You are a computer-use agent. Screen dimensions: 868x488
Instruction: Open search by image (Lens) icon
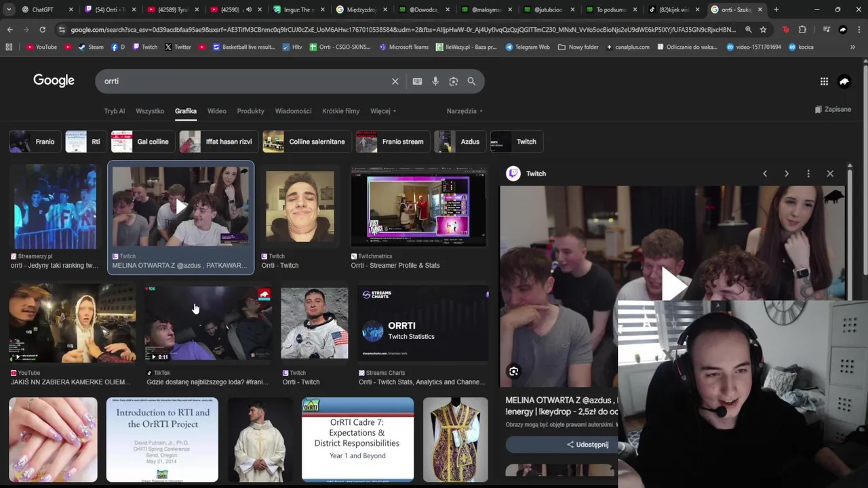click(453, 81)
